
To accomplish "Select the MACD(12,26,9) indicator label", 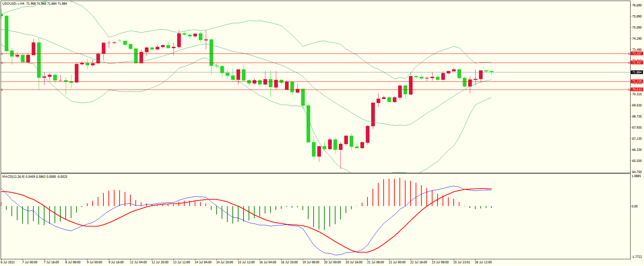I will pos(13,177).
